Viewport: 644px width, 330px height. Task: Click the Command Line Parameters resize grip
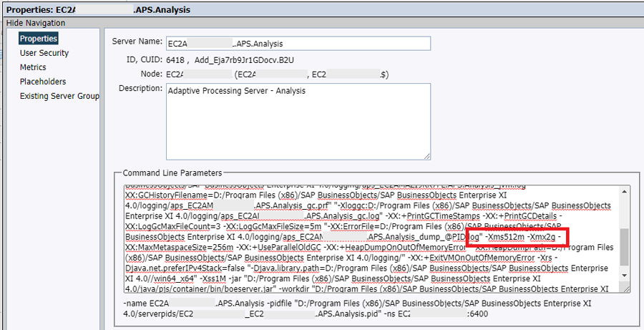click(626, 289)
